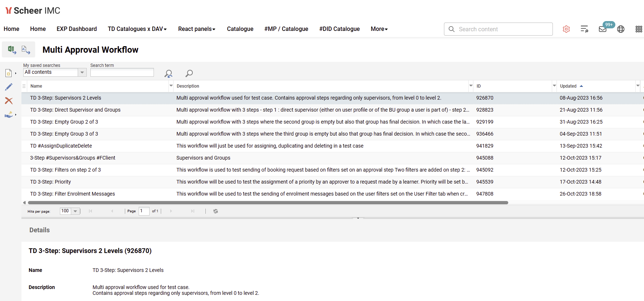Click the CSV export icon
This screenshot has width=644, height=301.
tap(26, 49)
